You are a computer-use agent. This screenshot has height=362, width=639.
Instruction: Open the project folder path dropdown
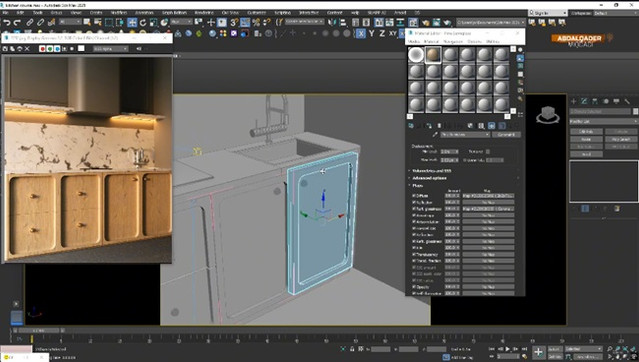(491, 22)
